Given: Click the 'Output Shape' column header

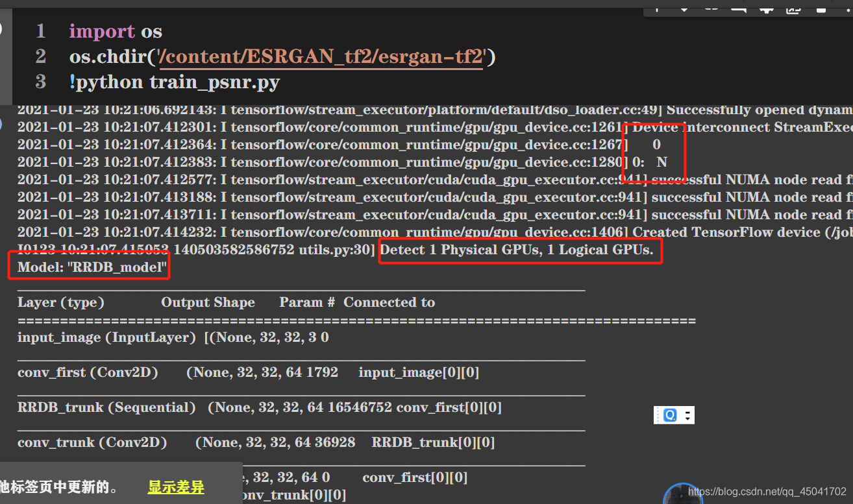Looking at the screenshot, I should click(x=208, y=302).
